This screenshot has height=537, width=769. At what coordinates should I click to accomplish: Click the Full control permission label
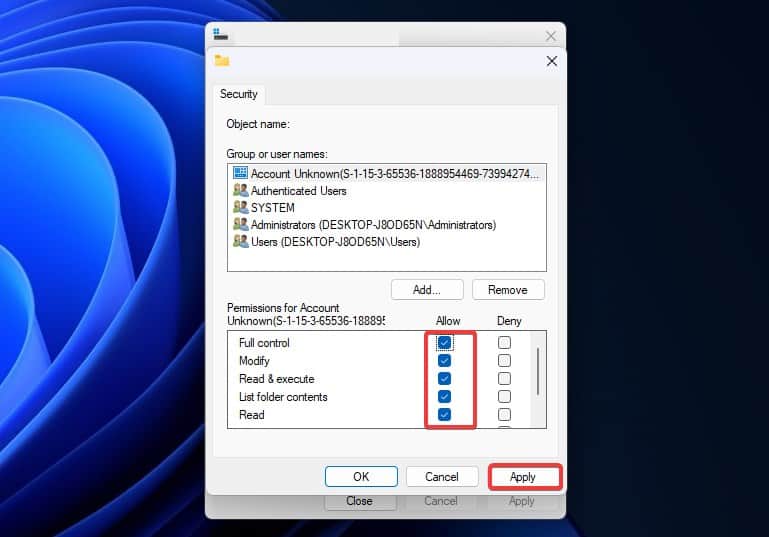[264, 343]
